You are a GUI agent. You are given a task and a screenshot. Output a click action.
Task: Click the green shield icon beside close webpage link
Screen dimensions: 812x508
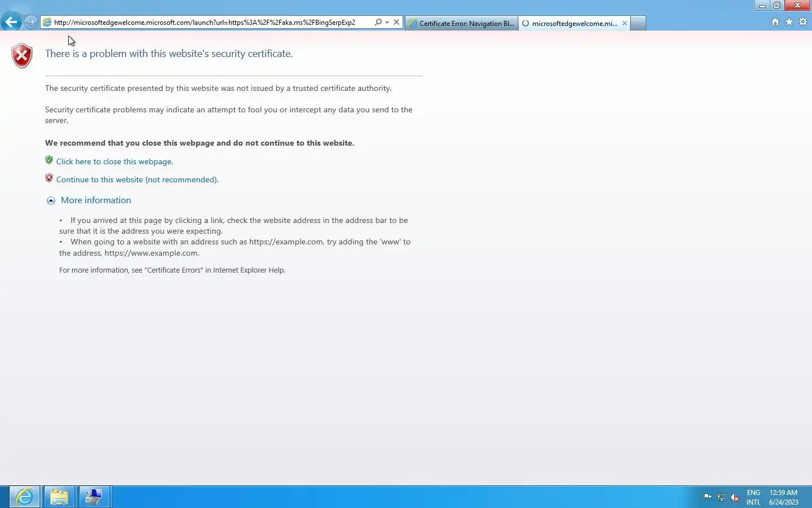click(49, 160)
